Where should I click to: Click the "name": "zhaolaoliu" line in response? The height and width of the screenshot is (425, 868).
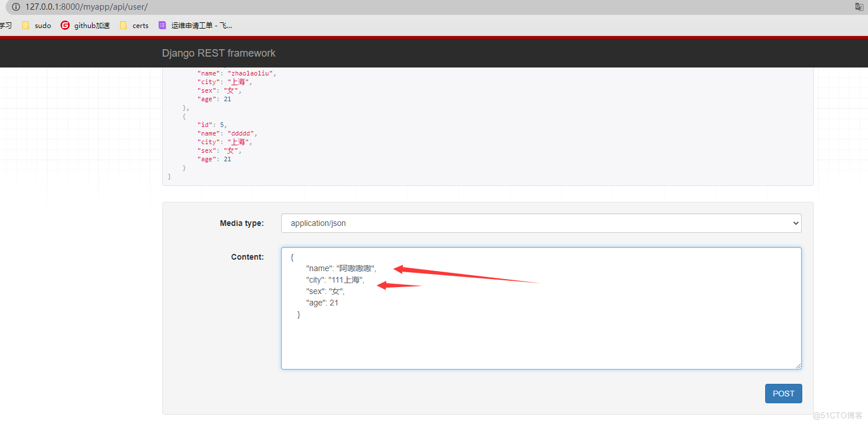pos(237,73)
